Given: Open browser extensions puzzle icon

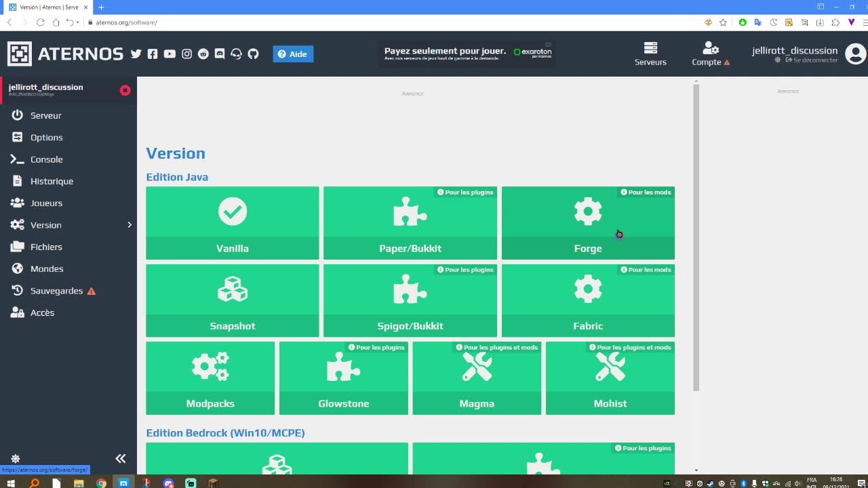Looking at the screenshot, I should click(x=835, y=22).
